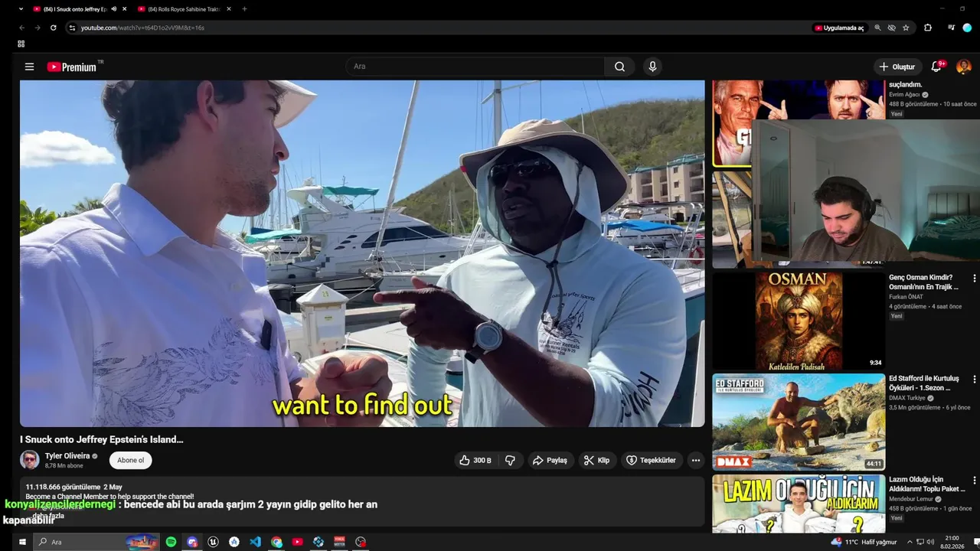Image resolution: width=980 pixels, height=551 pixels.
Task: Open a new browser tab
Action: click(244, 9)
